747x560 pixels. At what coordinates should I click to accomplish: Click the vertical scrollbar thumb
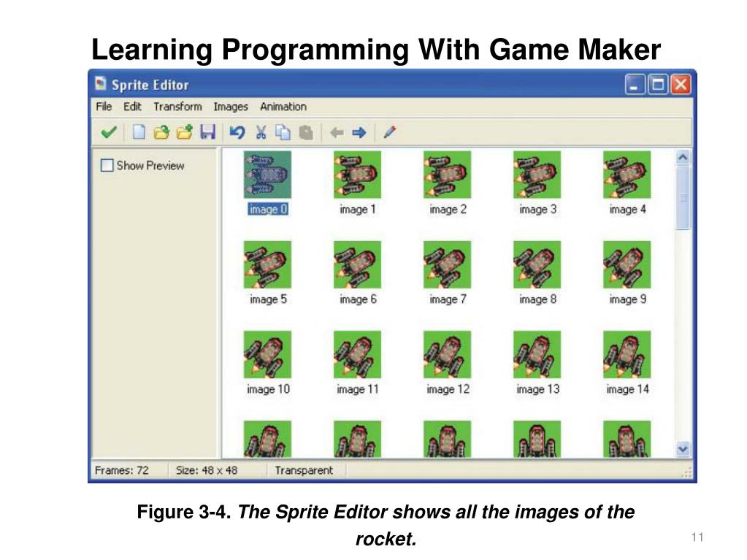[x=683, y=198]
